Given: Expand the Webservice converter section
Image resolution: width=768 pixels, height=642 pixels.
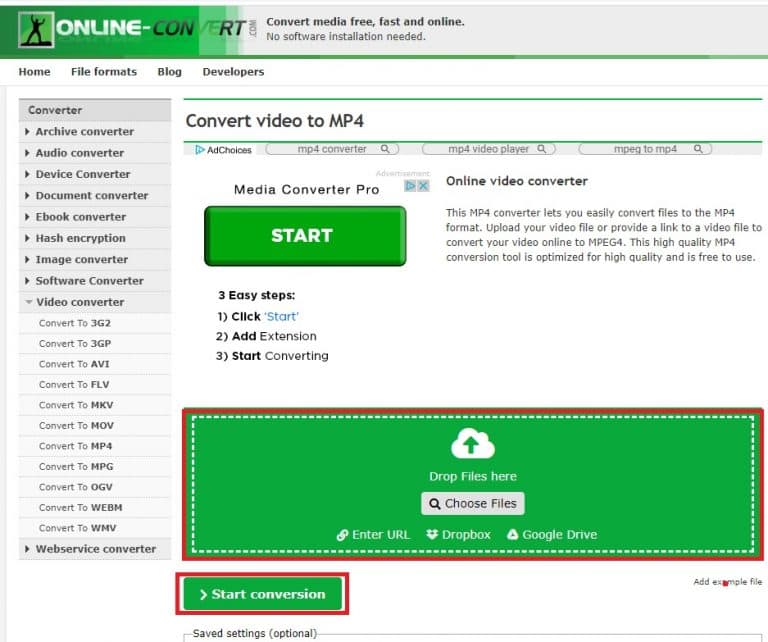Looking at the screenshot, I should click(x=95, y=549).
